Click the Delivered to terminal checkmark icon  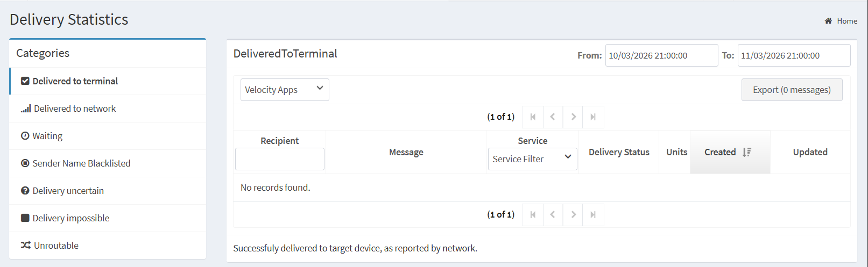pos(25,81)
